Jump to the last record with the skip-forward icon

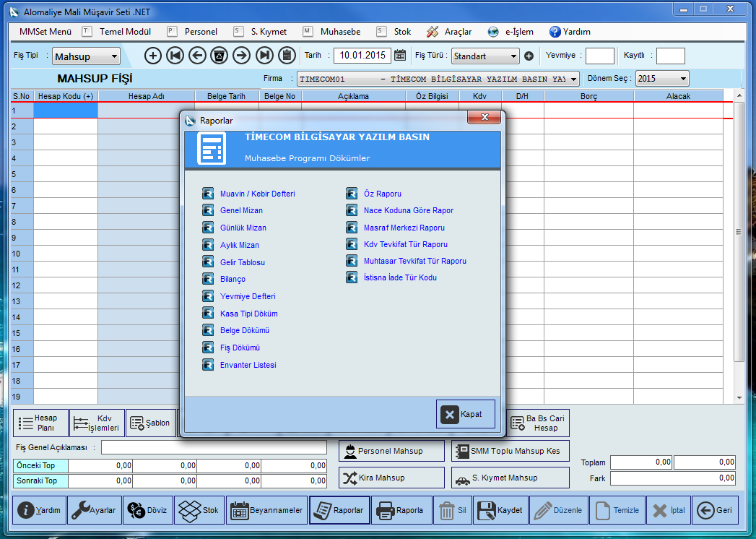[x=264, y=56]
